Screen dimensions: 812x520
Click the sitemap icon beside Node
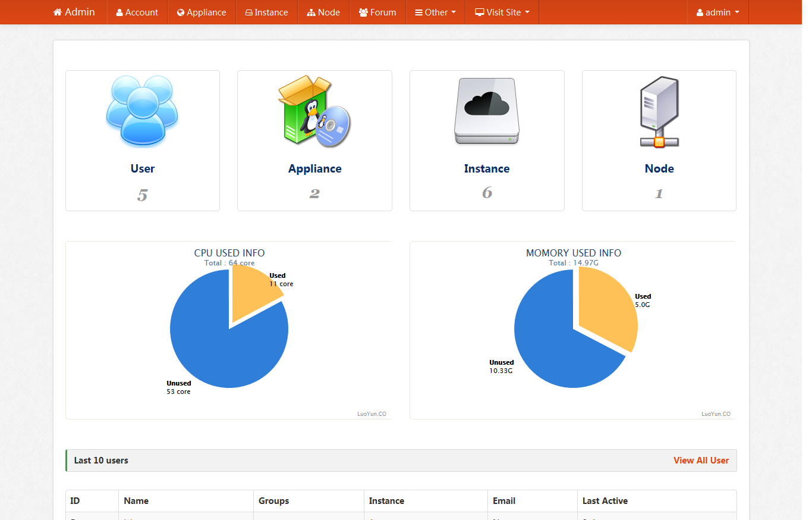click(311, 12)
